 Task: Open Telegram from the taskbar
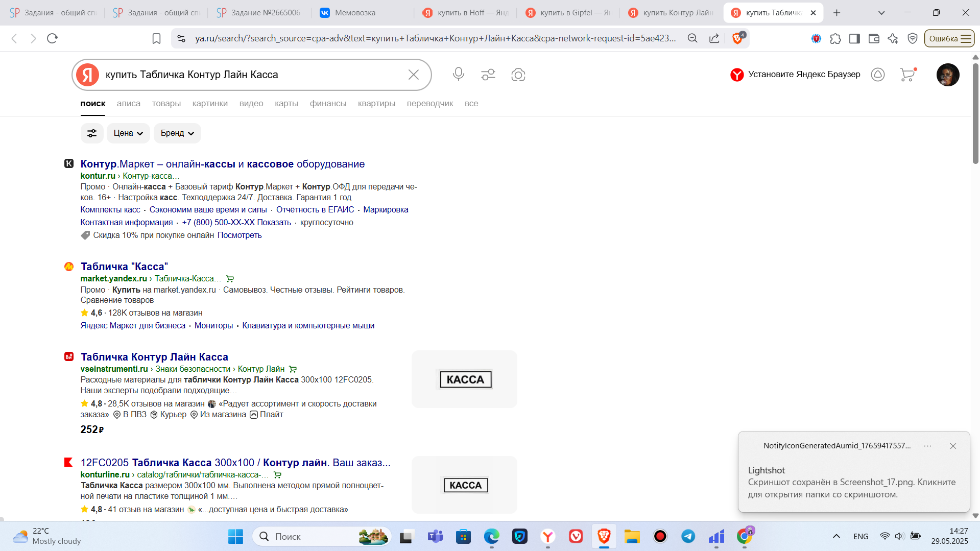[x=688, y=536]
